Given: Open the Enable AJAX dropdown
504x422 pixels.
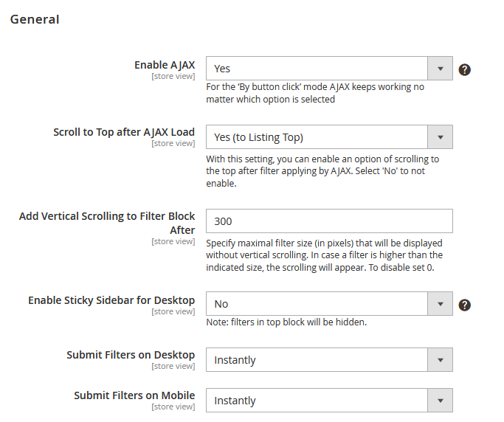Looking at the screenshot, I should (329, 69).
